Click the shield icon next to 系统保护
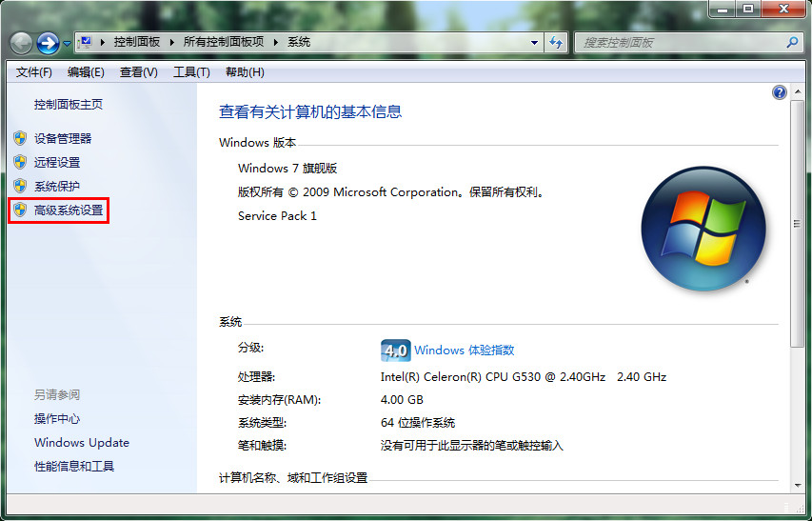 point(20,186)
